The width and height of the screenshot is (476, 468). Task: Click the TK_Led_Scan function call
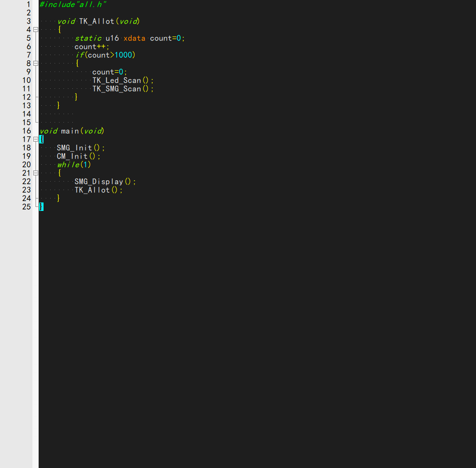pos(116,80)
